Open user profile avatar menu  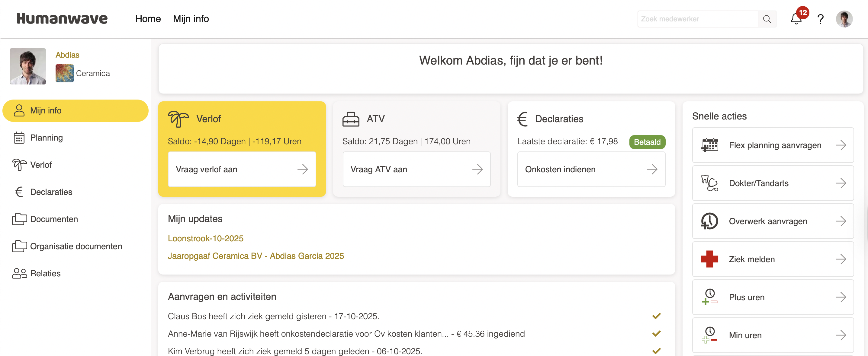point(844,19)
